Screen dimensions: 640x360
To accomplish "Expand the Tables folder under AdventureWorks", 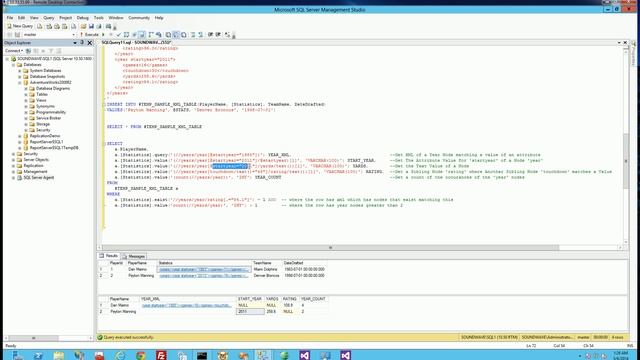I will point(26,94).
